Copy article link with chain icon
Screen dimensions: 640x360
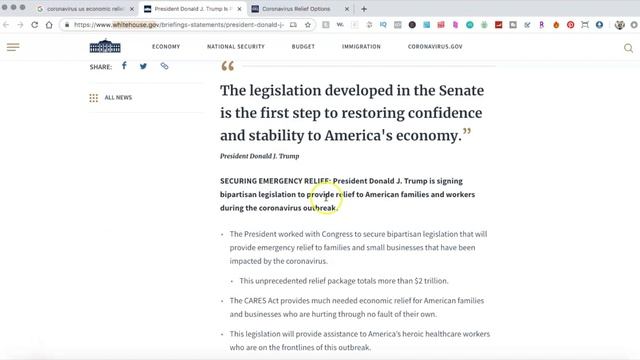(x=164, y=66)
